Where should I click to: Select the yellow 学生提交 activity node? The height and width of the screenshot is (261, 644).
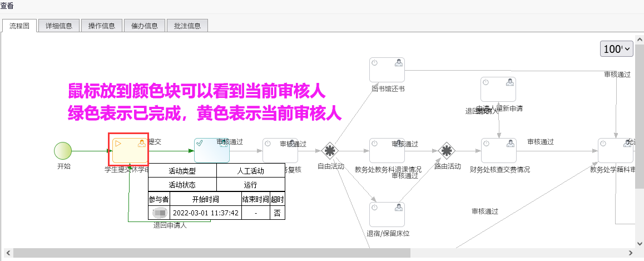click(x=130, y=150)
